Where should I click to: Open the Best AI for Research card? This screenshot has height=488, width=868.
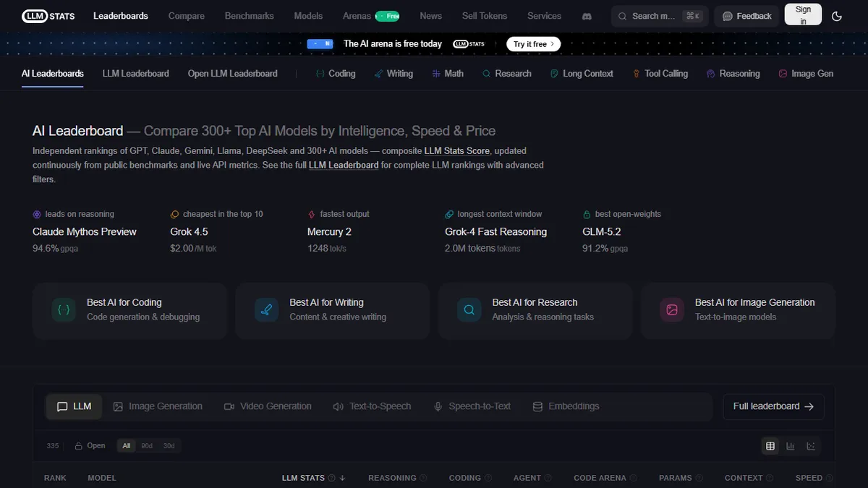pyautogui.click(x=535, y=311)
